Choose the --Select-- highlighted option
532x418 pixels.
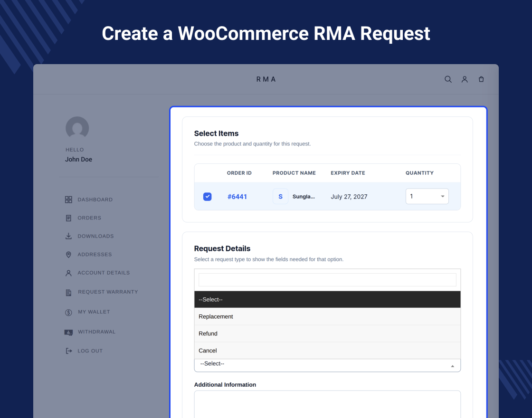point(327,300)
